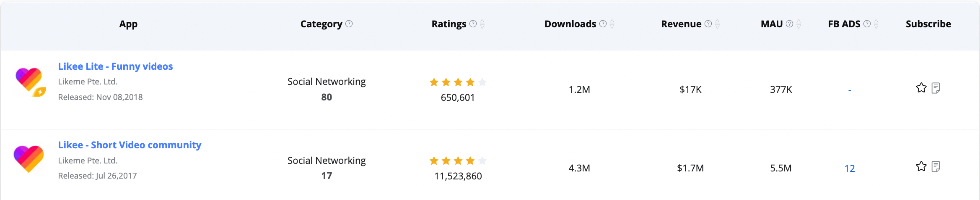Click the Likee Lite app icon thumbnail
Viewport: 980px width, 200px height.
[29, 81]
